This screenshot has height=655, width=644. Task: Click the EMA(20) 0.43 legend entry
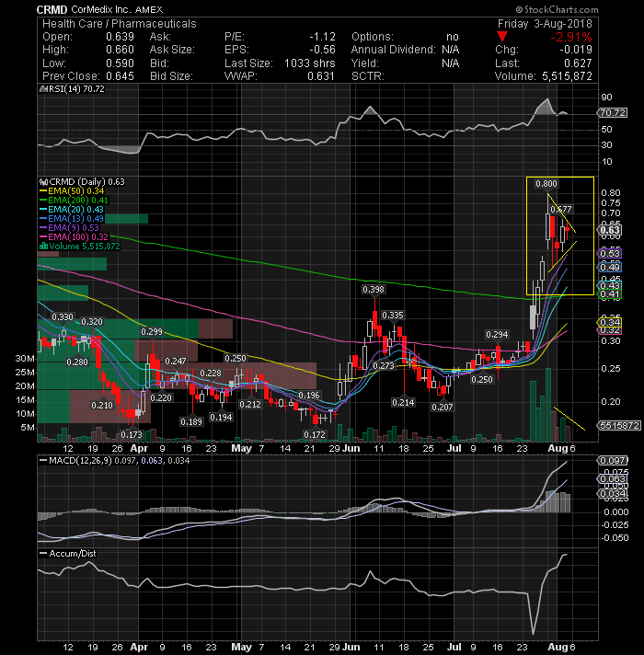[72, 210]
